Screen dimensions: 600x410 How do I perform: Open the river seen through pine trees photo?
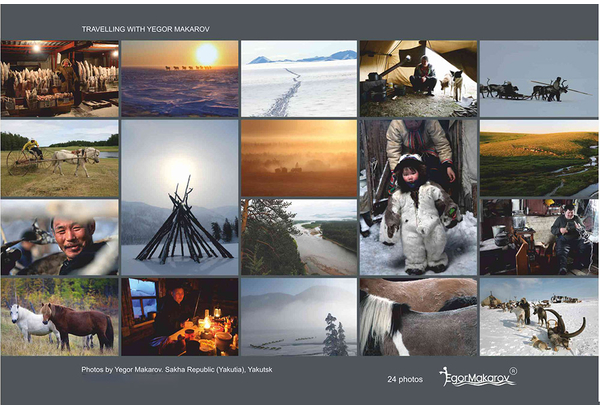(298, 237)
